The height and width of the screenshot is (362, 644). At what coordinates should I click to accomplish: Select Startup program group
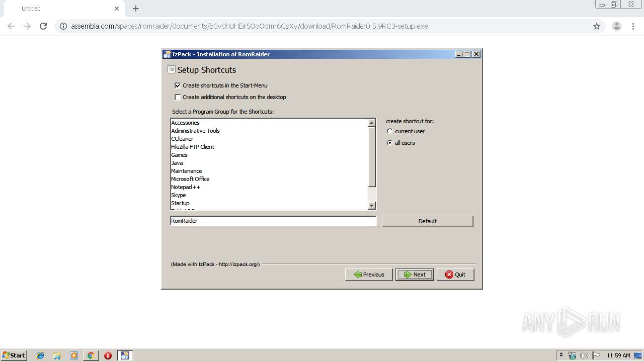[269, 203]
